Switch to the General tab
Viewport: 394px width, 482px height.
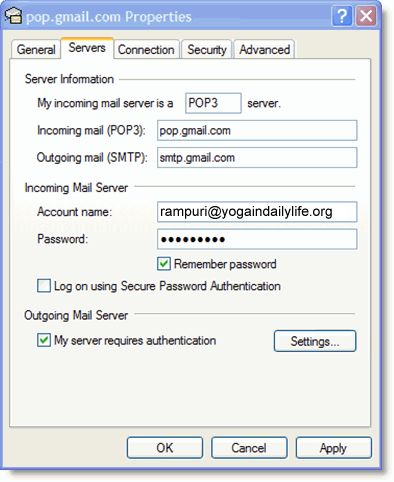coord(36,50)
